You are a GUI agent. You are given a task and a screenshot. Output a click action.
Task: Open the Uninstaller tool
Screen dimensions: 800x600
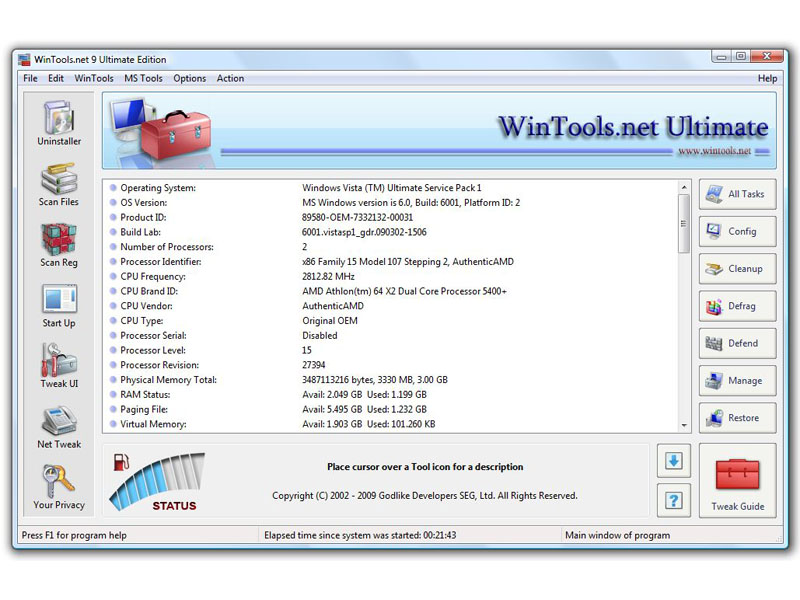coord(59,123)
